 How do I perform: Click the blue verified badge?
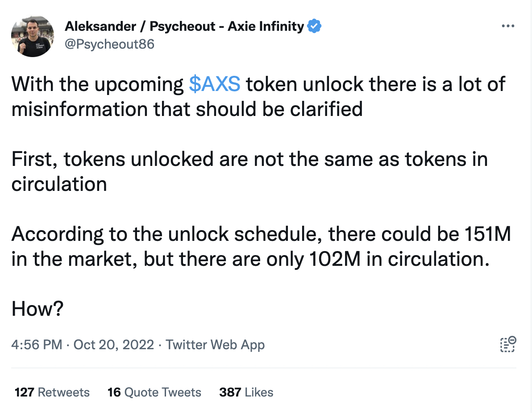click(314, 26)
